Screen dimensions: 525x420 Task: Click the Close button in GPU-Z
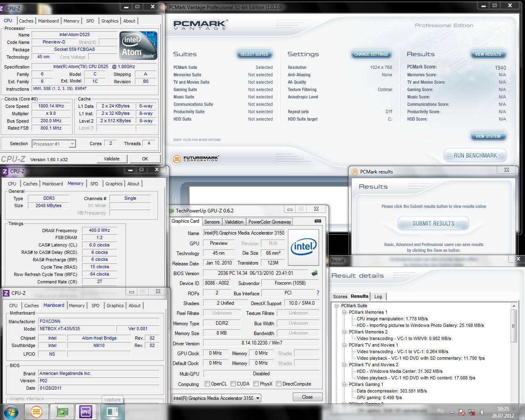click(x=307, y=397)
